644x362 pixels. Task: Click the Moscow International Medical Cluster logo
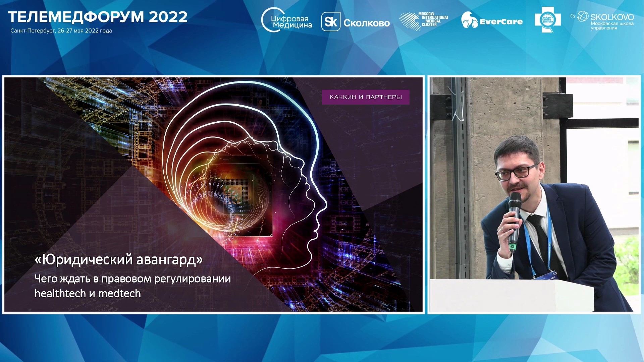pos(424,21)
